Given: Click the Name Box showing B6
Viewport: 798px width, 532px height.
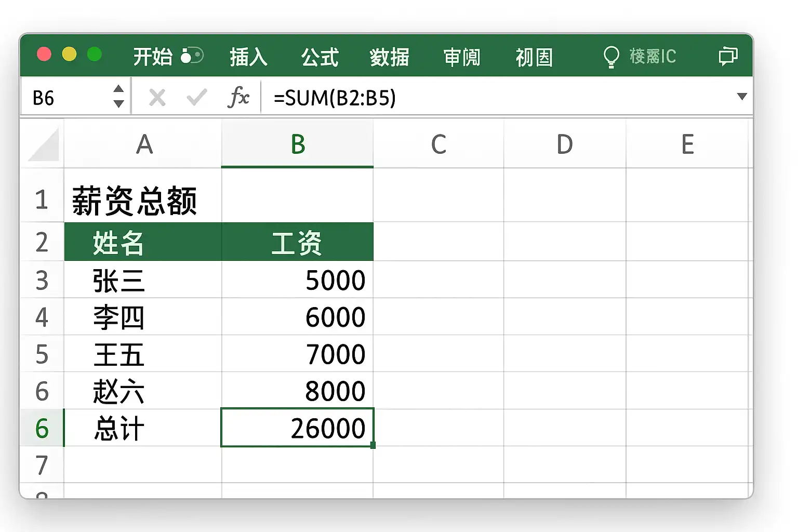Looking at the screenshot, I should tap(68, 98).
